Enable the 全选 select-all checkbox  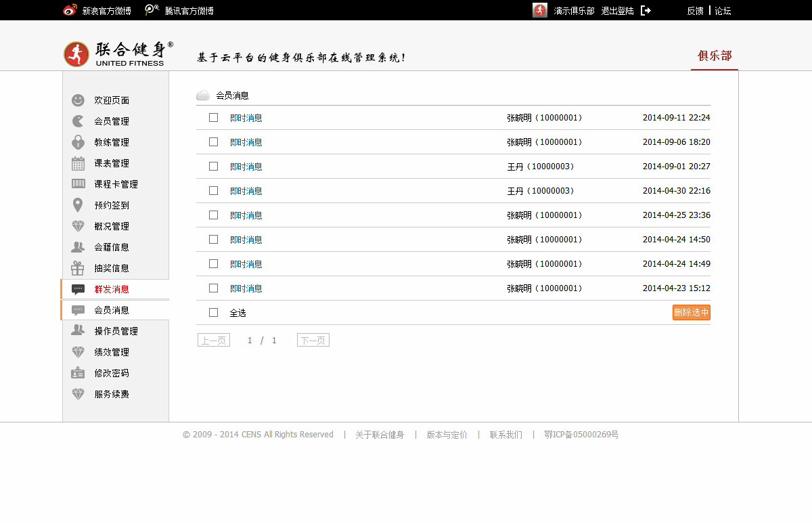[x=214, y=313]
